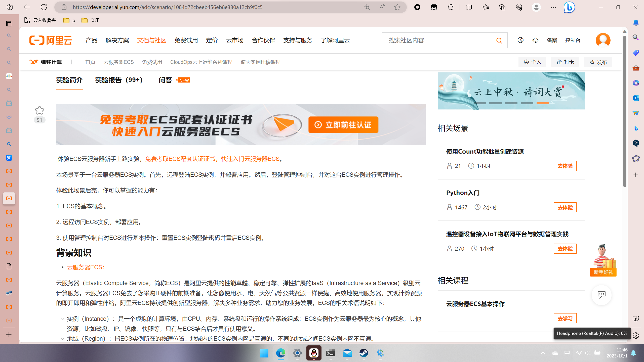Open Edge Settings and more menu
Viewport: 644px width, 362px height.
pos(553,7)
